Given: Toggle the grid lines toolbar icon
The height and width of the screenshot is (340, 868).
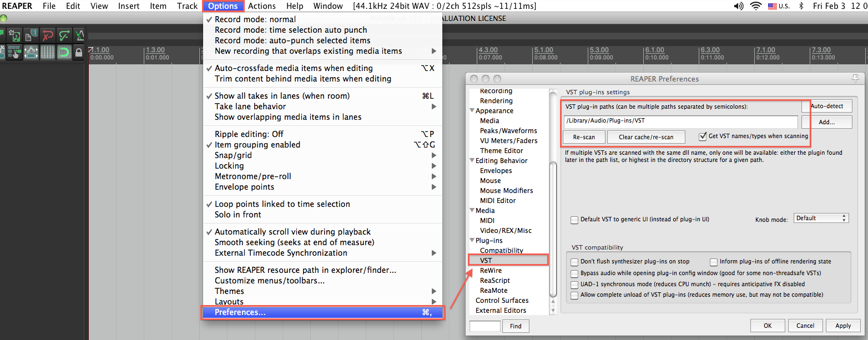Looking at the screenshot, I should (47, 52).
